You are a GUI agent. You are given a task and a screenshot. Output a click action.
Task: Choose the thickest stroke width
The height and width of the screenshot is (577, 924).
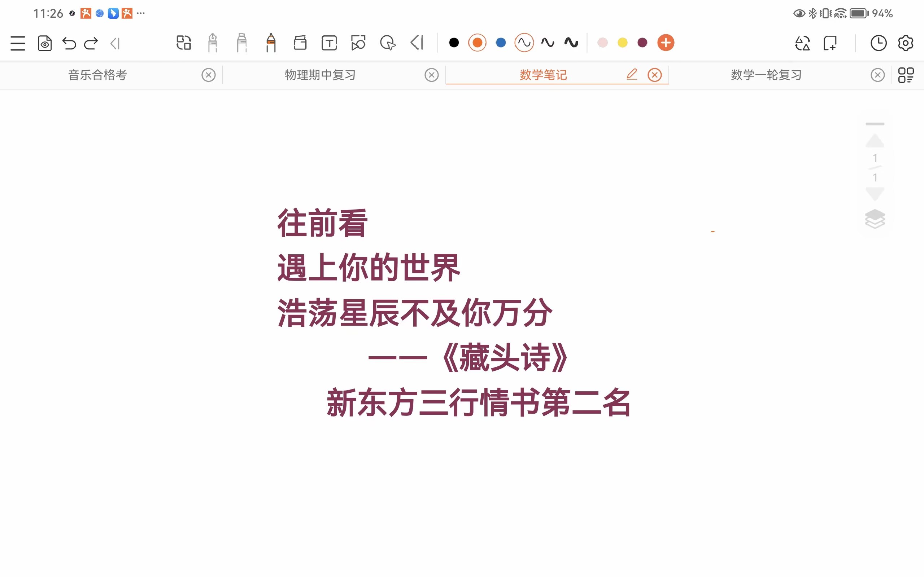[x=571, y=42]
